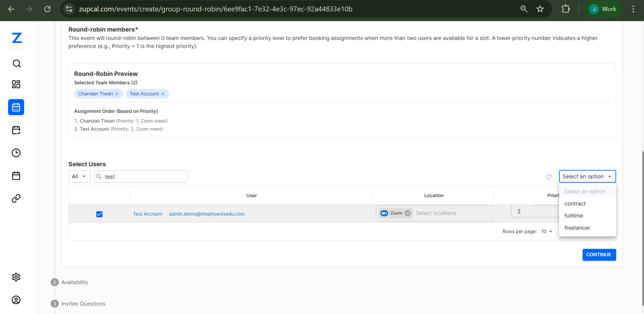Image resolution: width=644 pixels, height=314 pixels.
Task: Open the clock availability icon in sidebar
Action: coord(16,153)
